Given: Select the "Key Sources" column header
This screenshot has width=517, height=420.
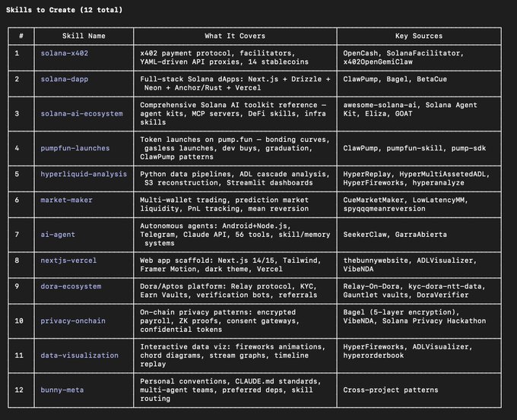Looking at the screenshot, I should [419, 36].
